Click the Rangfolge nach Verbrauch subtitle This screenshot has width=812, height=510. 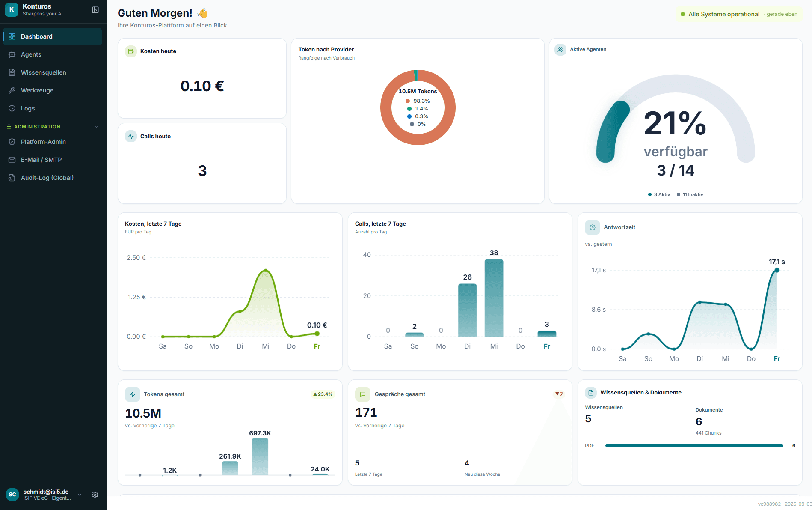click(326, 58)
